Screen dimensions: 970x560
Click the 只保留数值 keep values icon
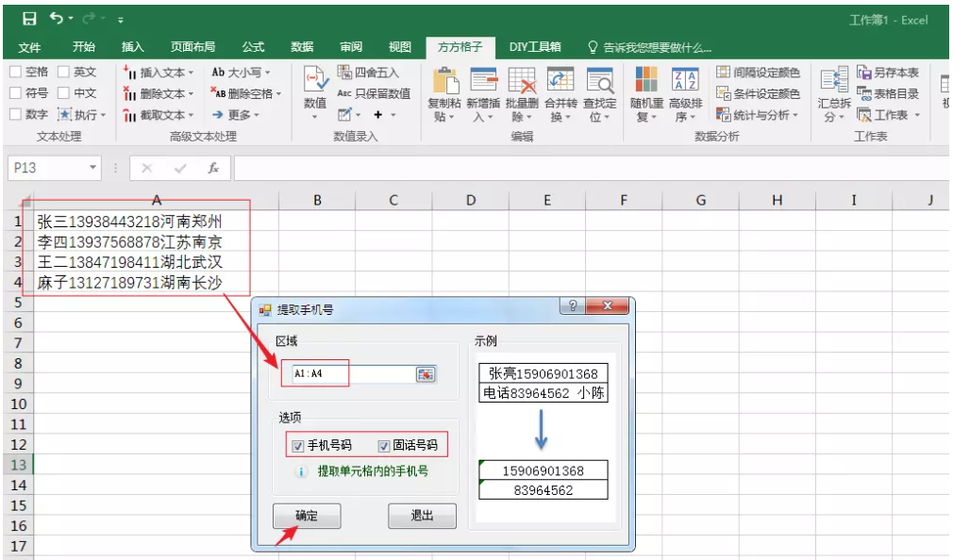pos(344,93)
